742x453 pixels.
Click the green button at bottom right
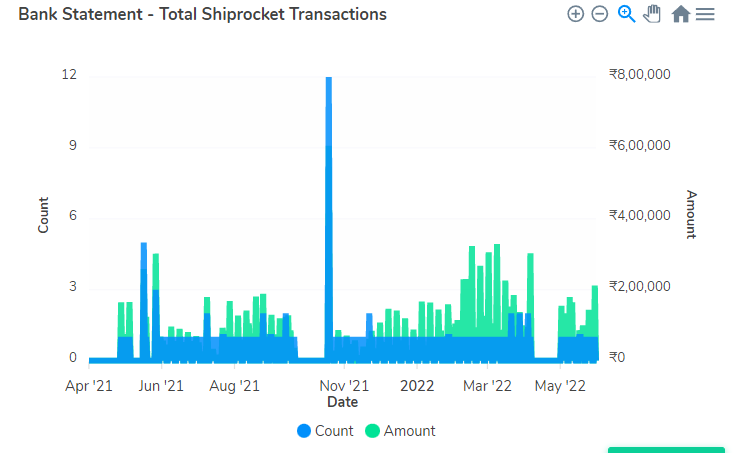pos(666,450)
